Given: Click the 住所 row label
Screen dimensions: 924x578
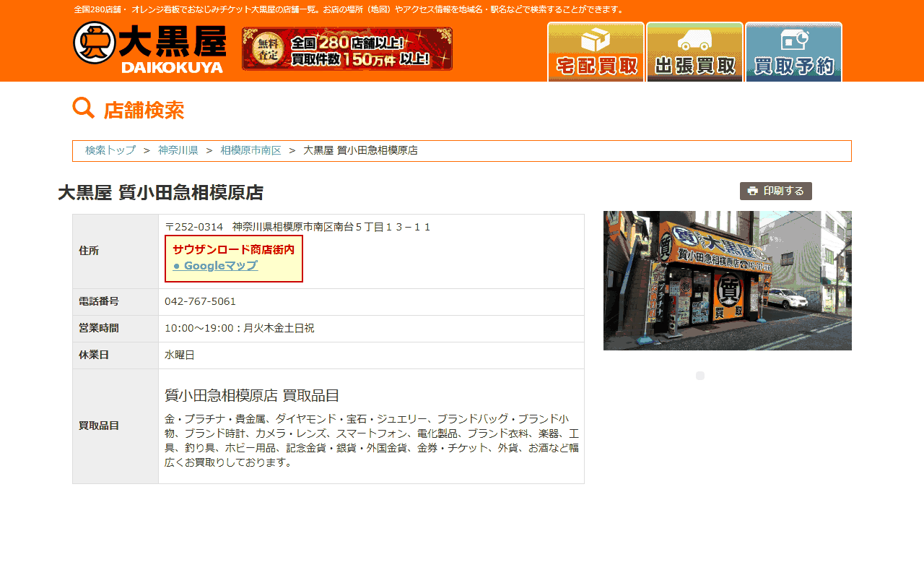Looking at the screenshot, I should [89, 251].
